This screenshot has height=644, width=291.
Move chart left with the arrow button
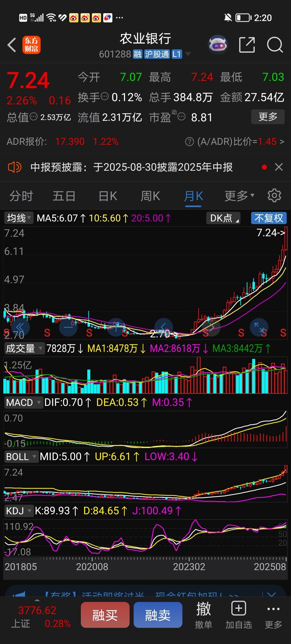164,327
